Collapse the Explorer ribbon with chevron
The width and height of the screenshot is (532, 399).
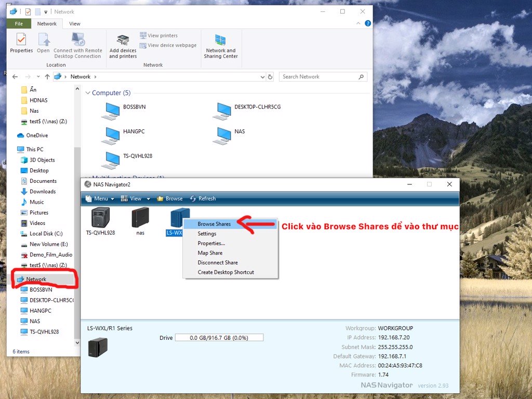(358, 23)
